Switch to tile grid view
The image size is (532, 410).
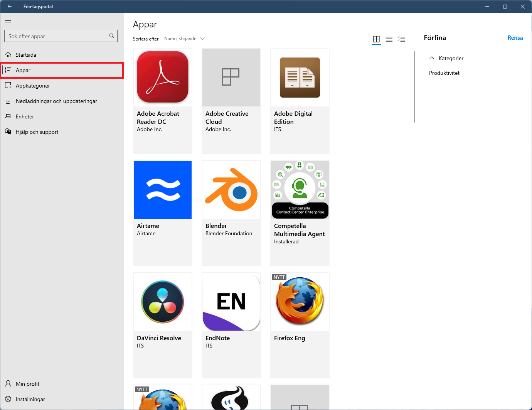point(377,39)
